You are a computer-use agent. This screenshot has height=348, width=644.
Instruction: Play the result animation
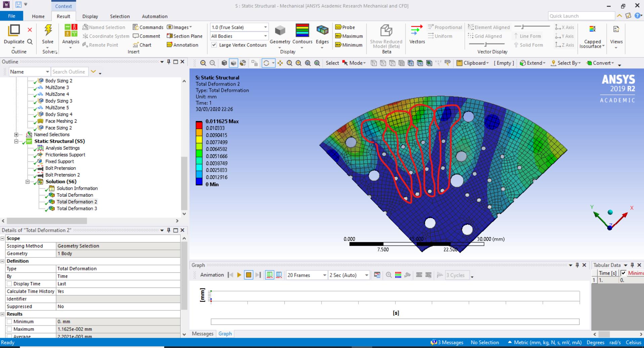point(239,275)
